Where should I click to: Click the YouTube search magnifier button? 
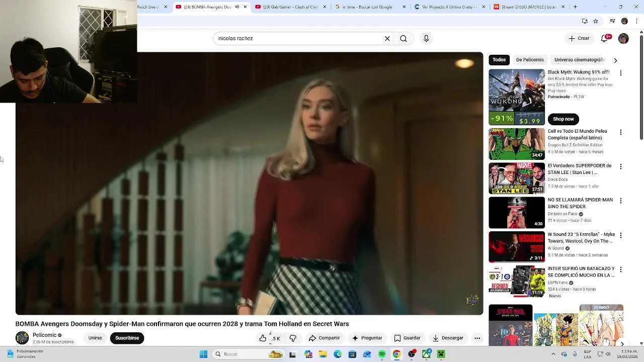pos(404,38)
